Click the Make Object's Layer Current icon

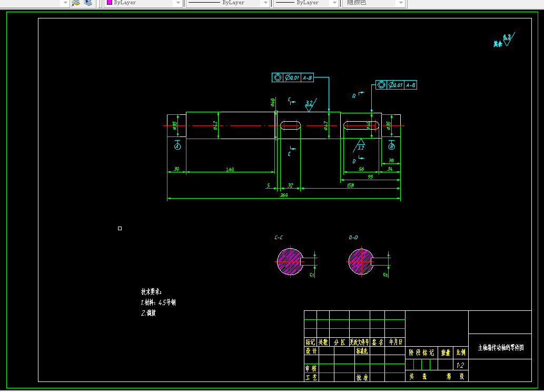click(76, 3)
